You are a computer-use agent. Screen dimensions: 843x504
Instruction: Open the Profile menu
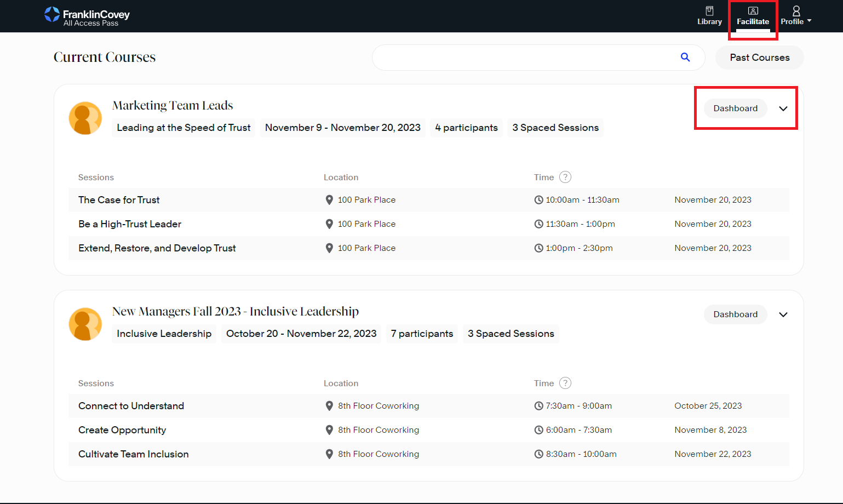pos(795,16)
